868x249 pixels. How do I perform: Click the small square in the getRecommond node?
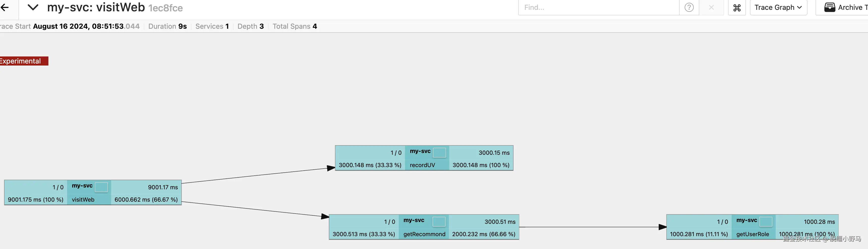coord(439,222)
